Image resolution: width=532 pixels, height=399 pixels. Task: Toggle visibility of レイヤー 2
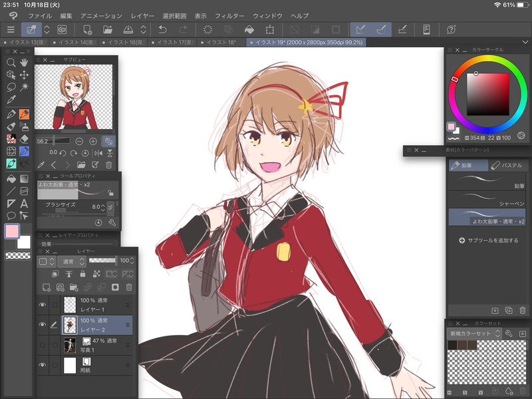pos(43,325)
